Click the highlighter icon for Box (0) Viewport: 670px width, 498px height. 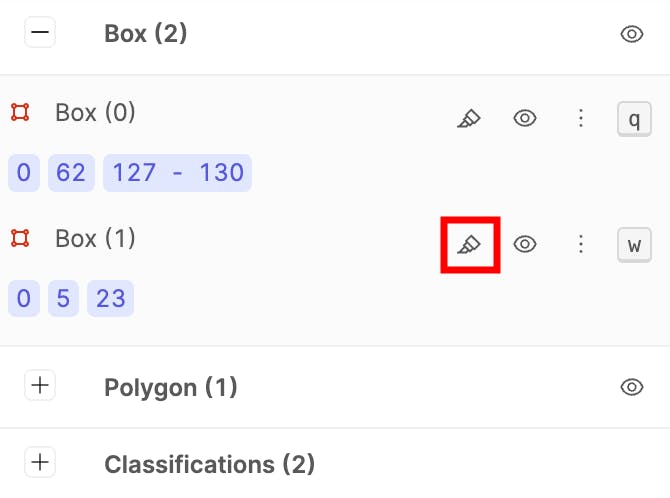pos(469,118)
